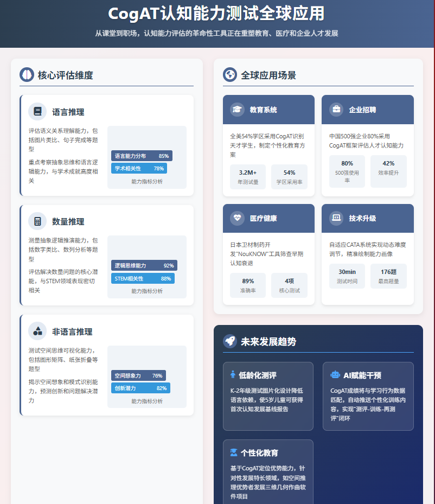The height and width of the screenshot is (504, 435).
Task: Click the rocket icon beside 未来发展趋势
Action: pos(230,341)
